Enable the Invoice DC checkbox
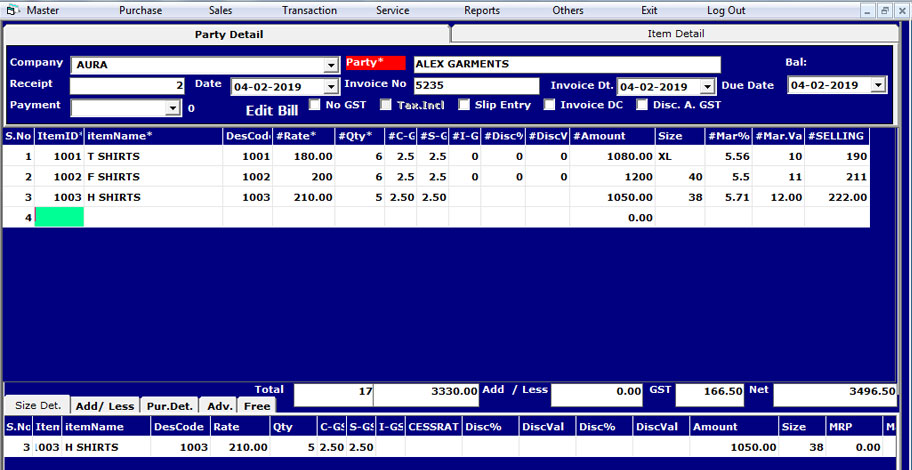This screenshot has height=470, width=912. [550, 105]
